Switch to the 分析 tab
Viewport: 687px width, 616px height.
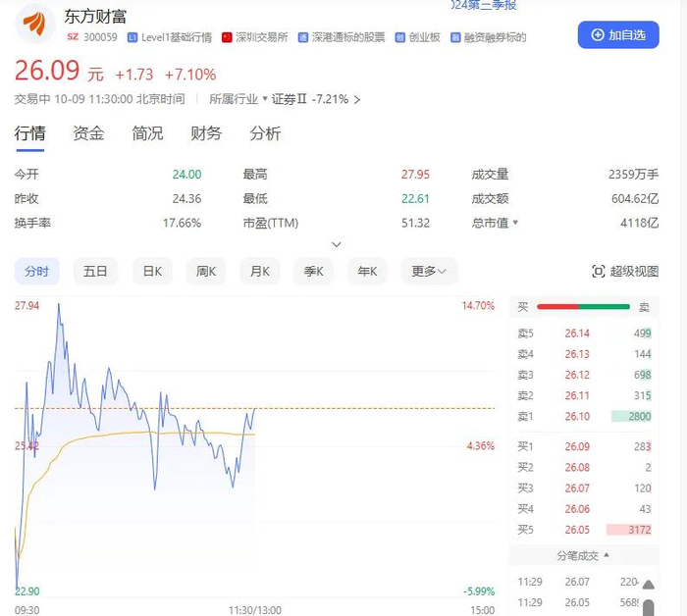click(265, 133)
